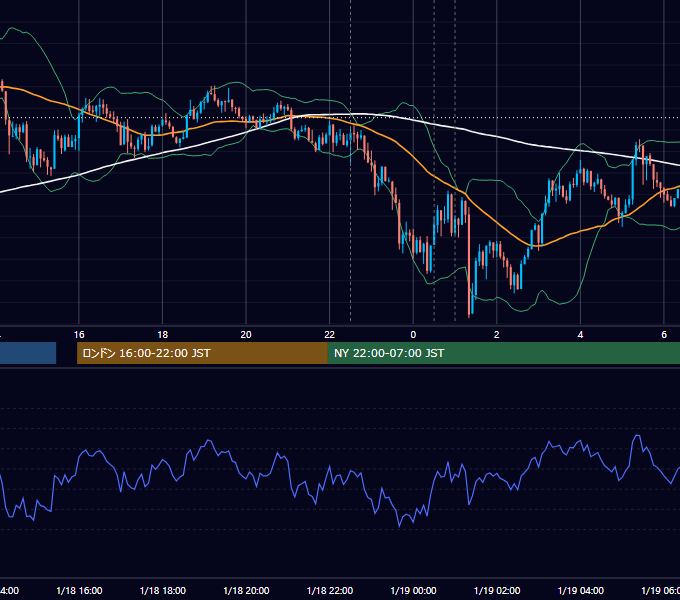Click the 16 hour label on the chart axis
The image size is (680, 600).
[x=79, y=334]
